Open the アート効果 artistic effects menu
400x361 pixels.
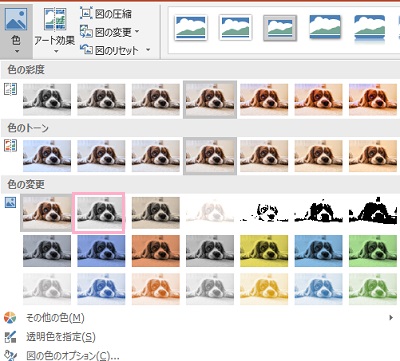coord(55,31)
